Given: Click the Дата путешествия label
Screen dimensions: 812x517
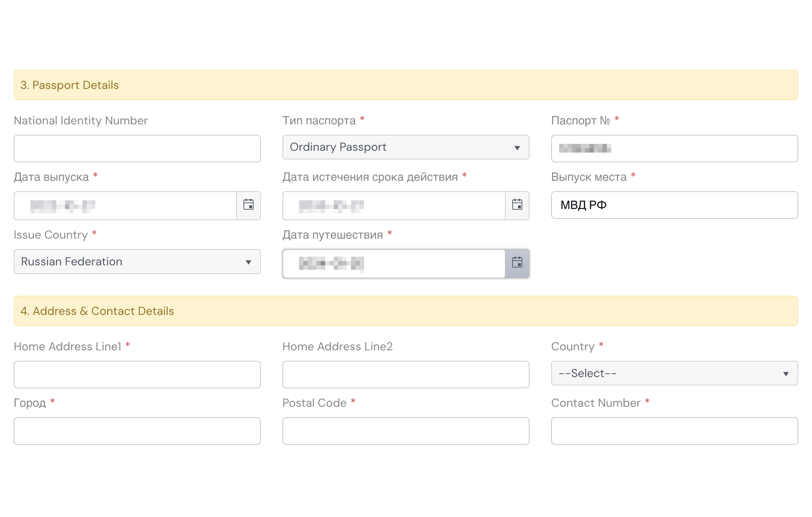Looking at the screenshot, I should tap(333, 235).
